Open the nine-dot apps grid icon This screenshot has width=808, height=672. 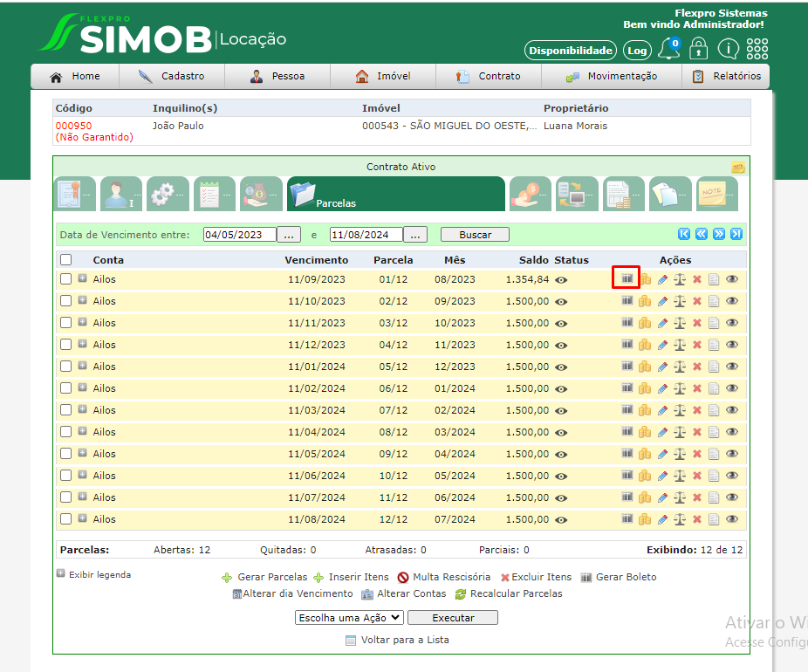click(757, 49)
